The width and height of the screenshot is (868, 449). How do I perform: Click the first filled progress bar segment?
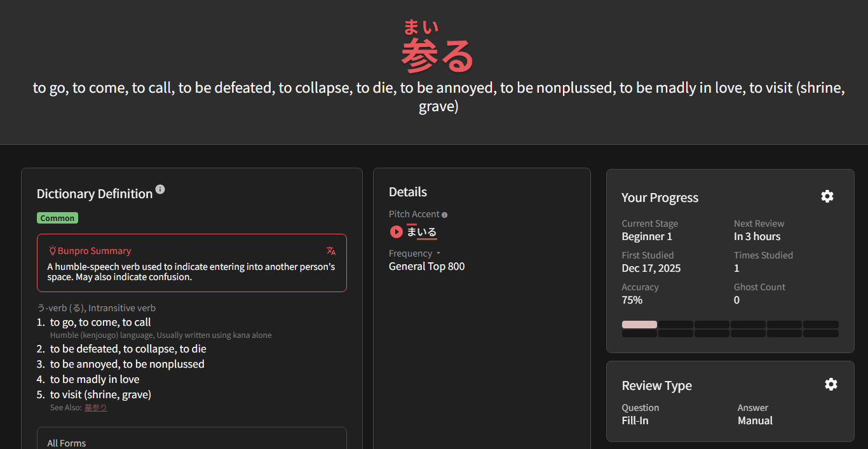(639, 325)
